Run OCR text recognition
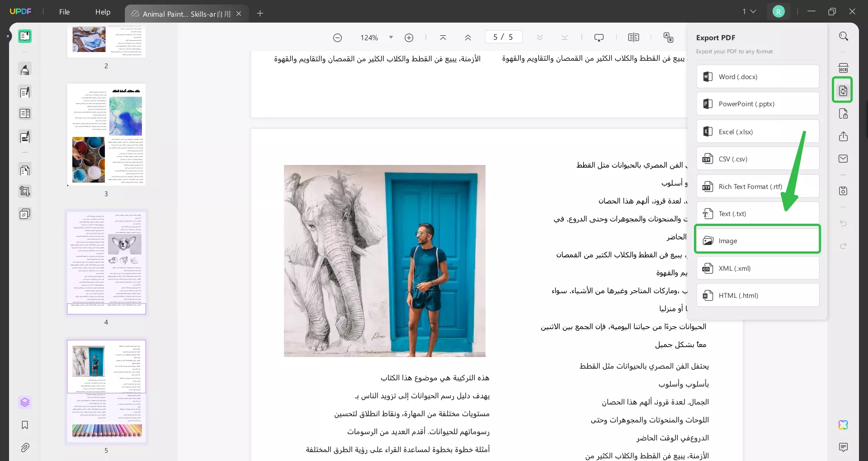 [844, 68]
